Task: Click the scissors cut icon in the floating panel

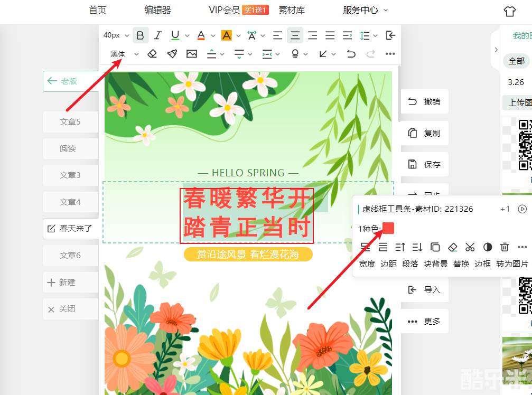Action: tap(470, 247)
